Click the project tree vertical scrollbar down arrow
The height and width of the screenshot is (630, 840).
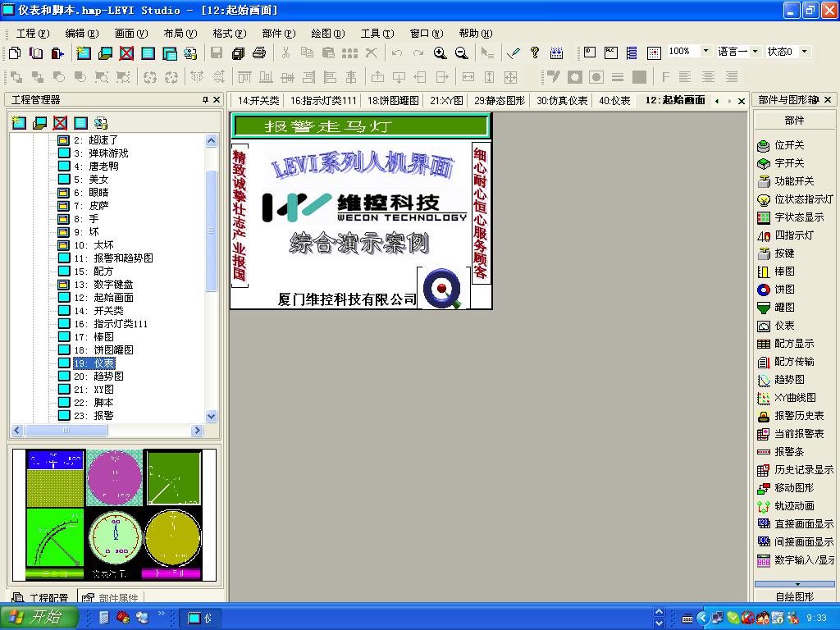tap(211, 416)
